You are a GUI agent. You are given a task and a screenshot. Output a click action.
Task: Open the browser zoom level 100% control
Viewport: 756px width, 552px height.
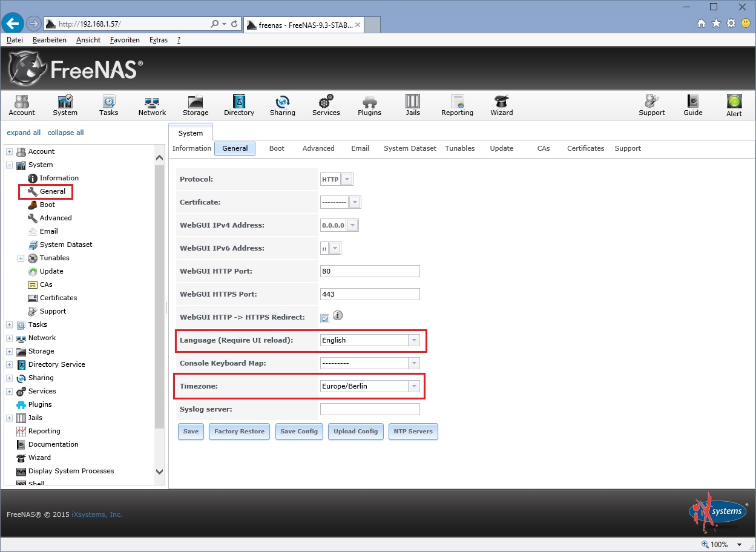[x=723, y=544]
